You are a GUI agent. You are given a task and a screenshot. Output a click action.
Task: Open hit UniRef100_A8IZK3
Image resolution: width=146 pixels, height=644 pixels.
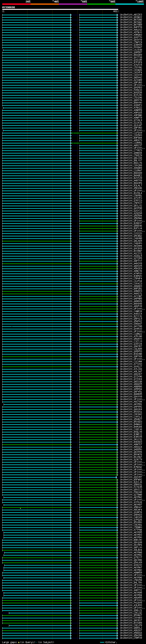[x=131, y=15]
